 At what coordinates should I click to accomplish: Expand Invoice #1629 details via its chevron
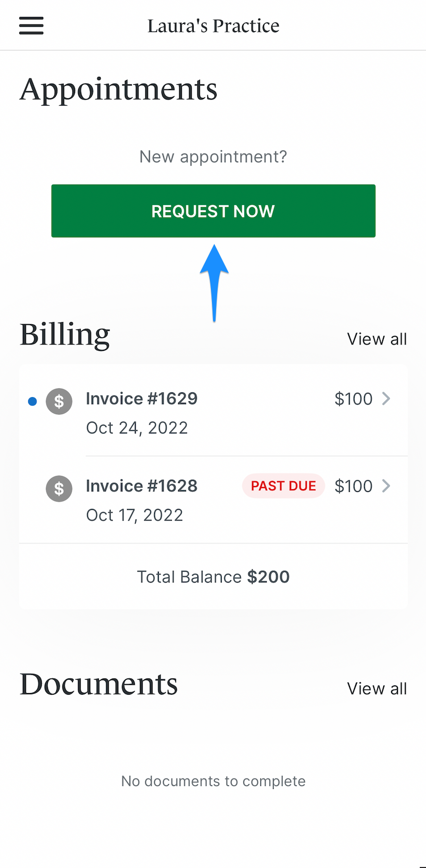pyautogui.click(x=386, y=399)
